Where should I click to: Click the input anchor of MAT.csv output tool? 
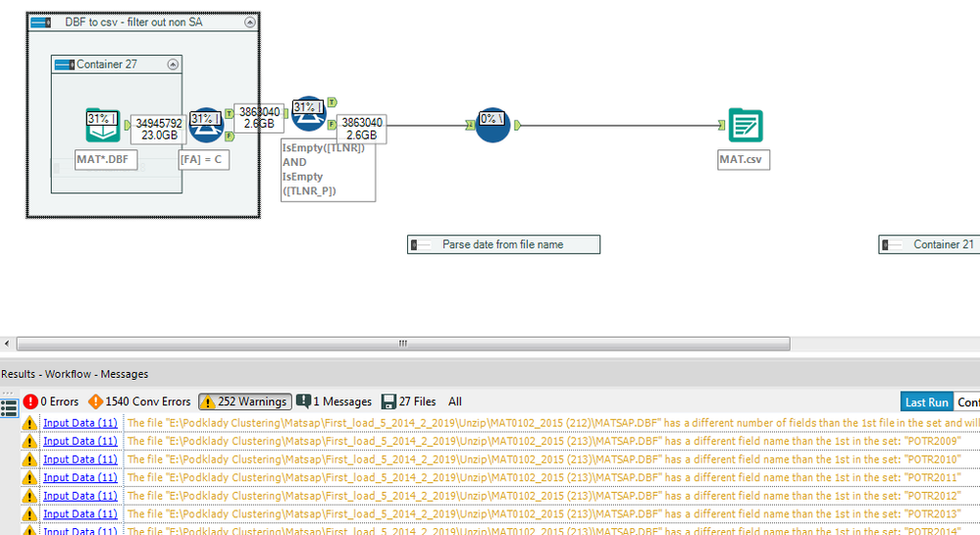coord(721,125)
